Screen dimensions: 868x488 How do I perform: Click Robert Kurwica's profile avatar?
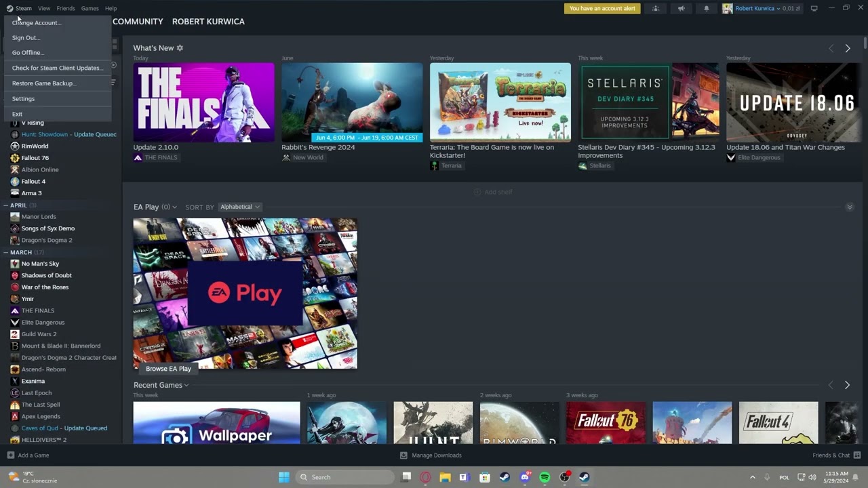pos(728,8)
